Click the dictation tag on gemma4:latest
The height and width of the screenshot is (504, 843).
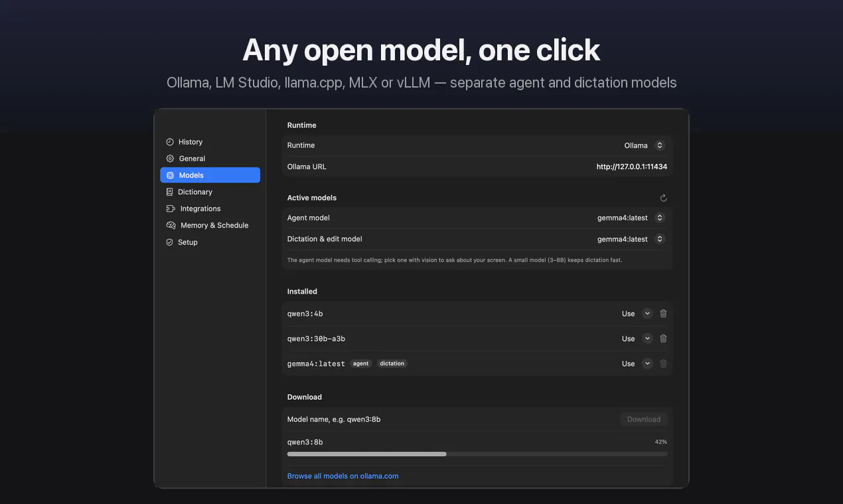[x=392, y=363]
